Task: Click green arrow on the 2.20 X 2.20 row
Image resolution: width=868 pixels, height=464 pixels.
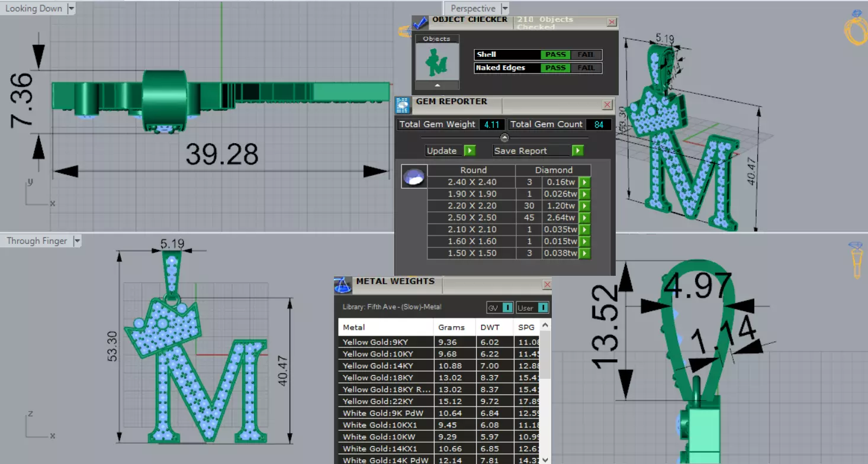Action: pyautogui.click(x=584, y=206)
